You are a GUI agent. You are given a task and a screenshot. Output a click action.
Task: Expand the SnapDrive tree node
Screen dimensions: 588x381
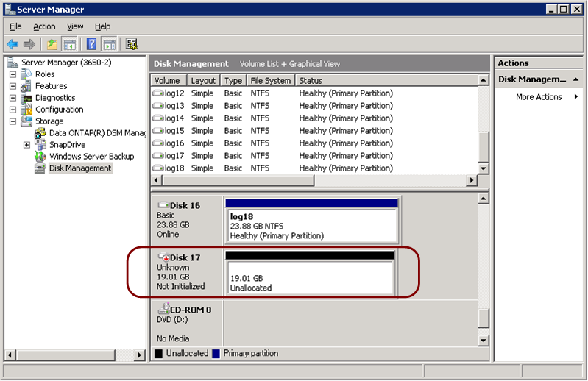tap(27, 145)
